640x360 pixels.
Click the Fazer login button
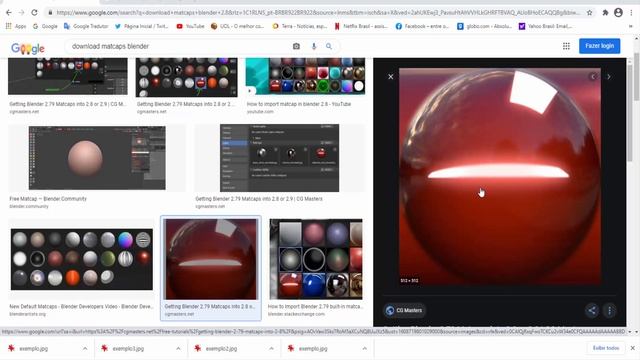[x=600, y=46]
